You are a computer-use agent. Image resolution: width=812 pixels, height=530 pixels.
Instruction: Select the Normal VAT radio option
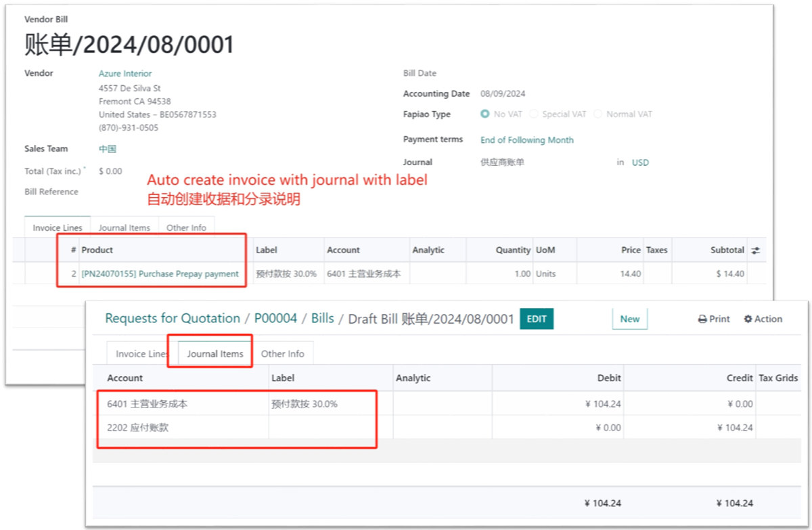tap(597, 114)
